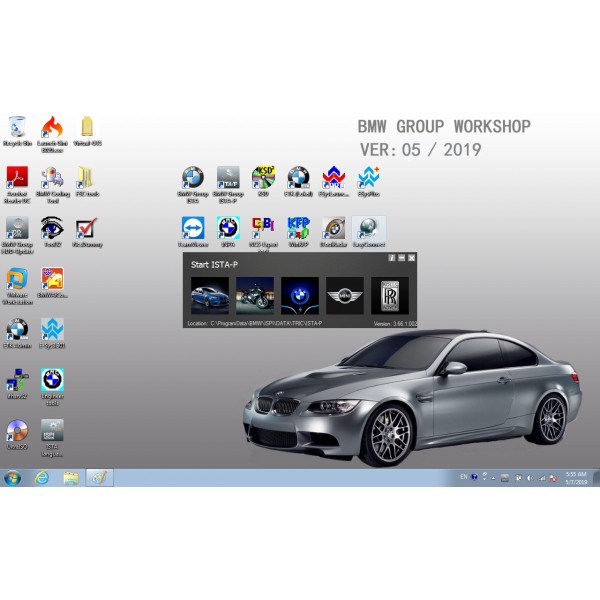Image resolution: width=600 pixels, height=600 pixels.
Task: Open the Virtual GT1 yellow icon
Action: [x=87, y=131]
